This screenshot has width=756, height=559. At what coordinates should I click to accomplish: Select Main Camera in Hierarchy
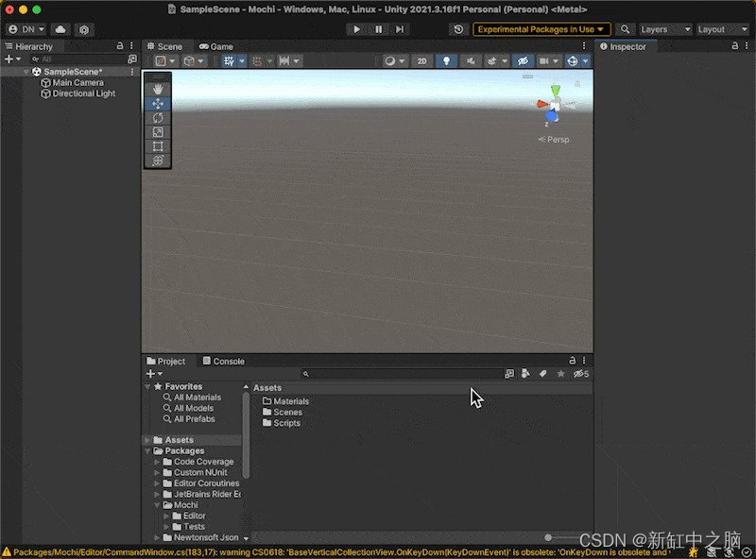point(73,82)
